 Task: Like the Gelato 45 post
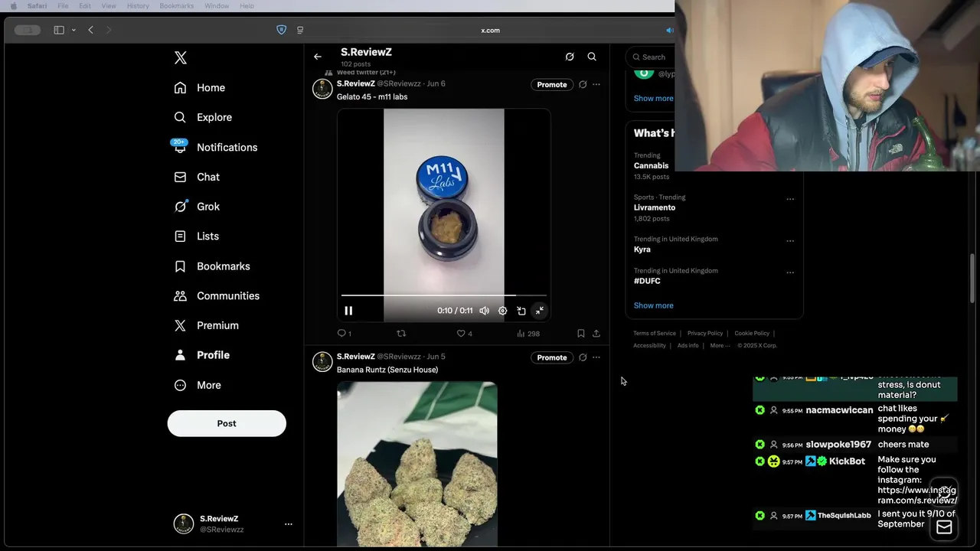point(465,334)
